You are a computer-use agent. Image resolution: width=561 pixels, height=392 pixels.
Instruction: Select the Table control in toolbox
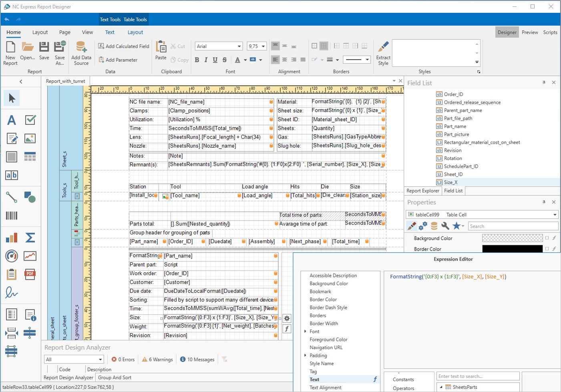[x=30, y=157]
